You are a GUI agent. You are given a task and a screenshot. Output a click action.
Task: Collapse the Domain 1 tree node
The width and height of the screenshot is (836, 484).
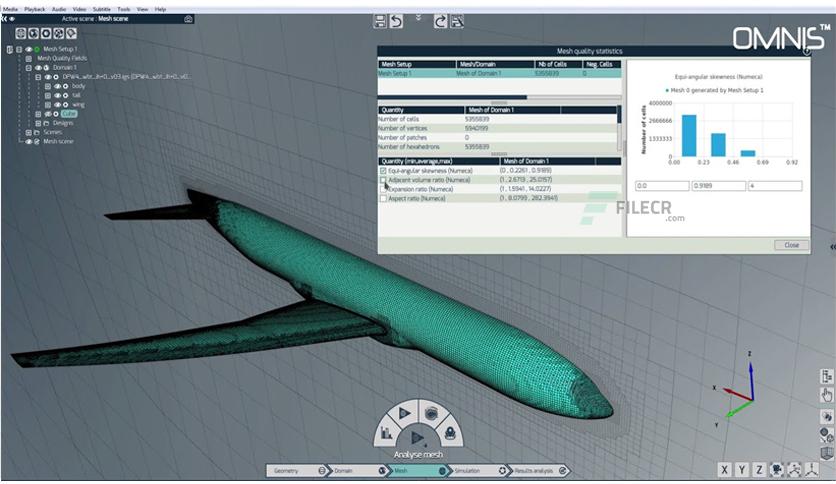click(29, 68)
